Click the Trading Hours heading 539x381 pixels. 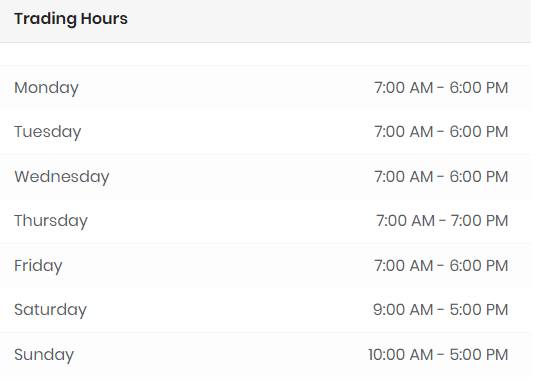[x=71, y=19]
